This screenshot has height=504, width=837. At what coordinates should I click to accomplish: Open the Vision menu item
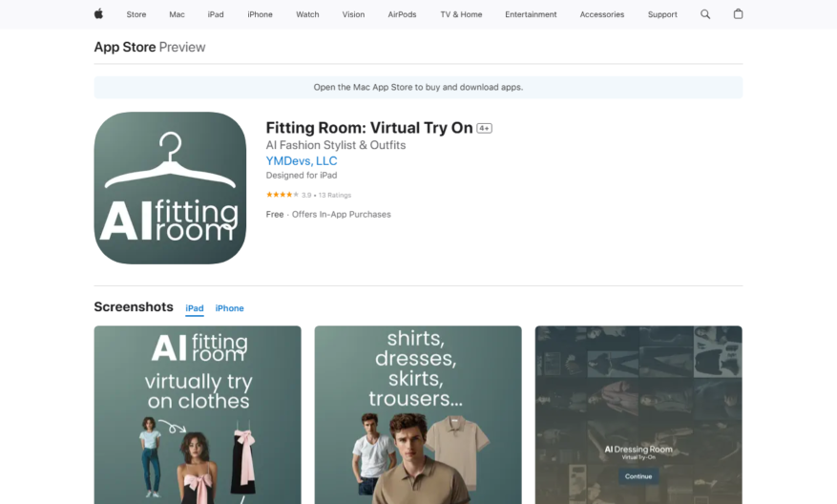353,14
